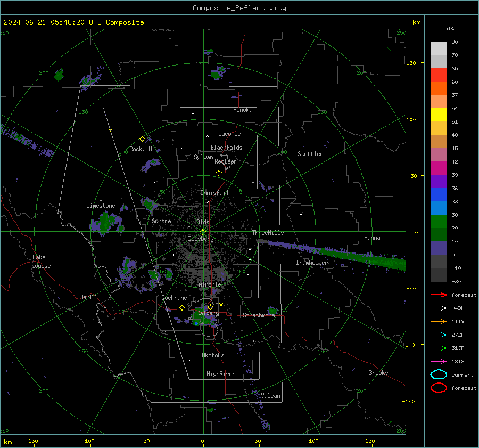Click the Stettler city label
This screenshot has width=479, height=448.
click(x=310, y=154)
